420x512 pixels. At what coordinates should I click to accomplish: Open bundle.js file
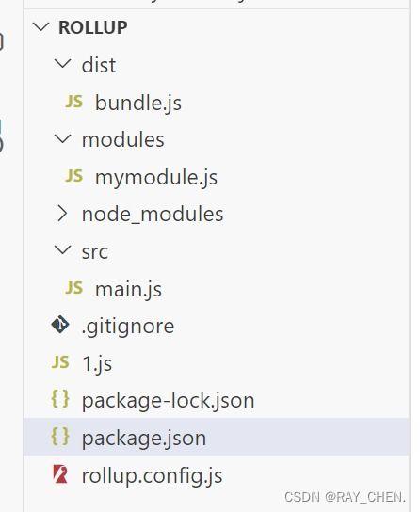138,103
